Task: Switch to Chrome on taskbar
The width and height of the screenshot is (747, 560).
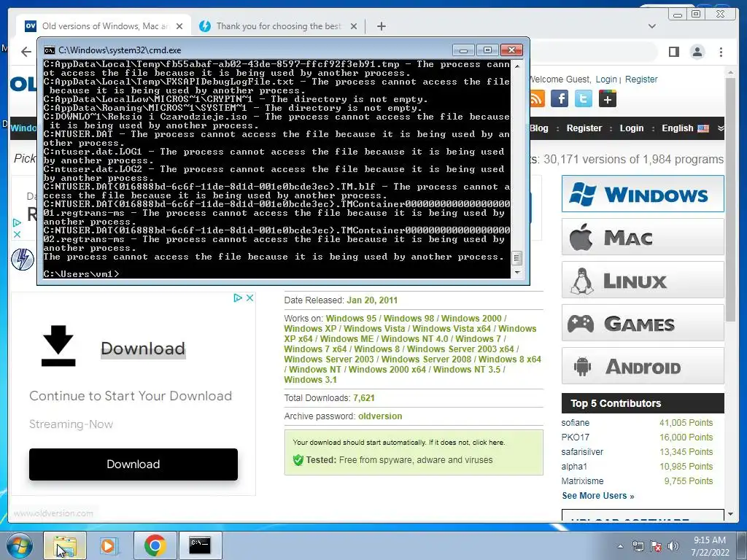Action: click(155, 545)
